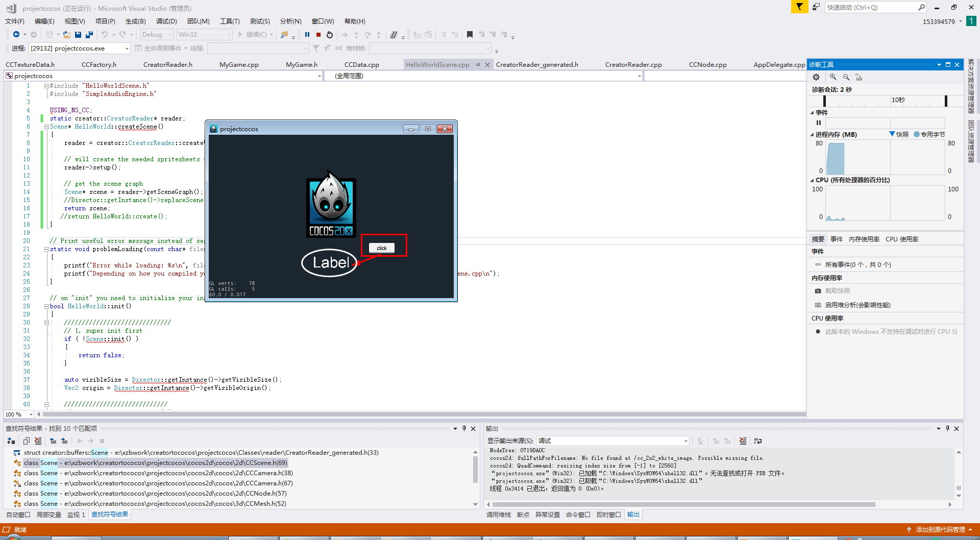Zoom in on the diagnostic timeline

833,77
